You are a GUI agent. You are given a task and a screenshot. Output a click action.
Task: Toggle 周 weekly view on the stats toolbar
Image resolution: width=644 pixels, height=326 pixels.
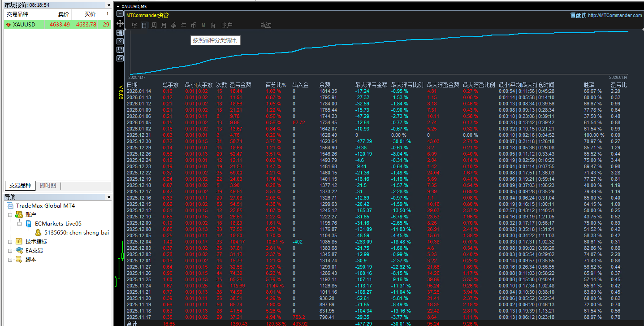tap(154, 25)
